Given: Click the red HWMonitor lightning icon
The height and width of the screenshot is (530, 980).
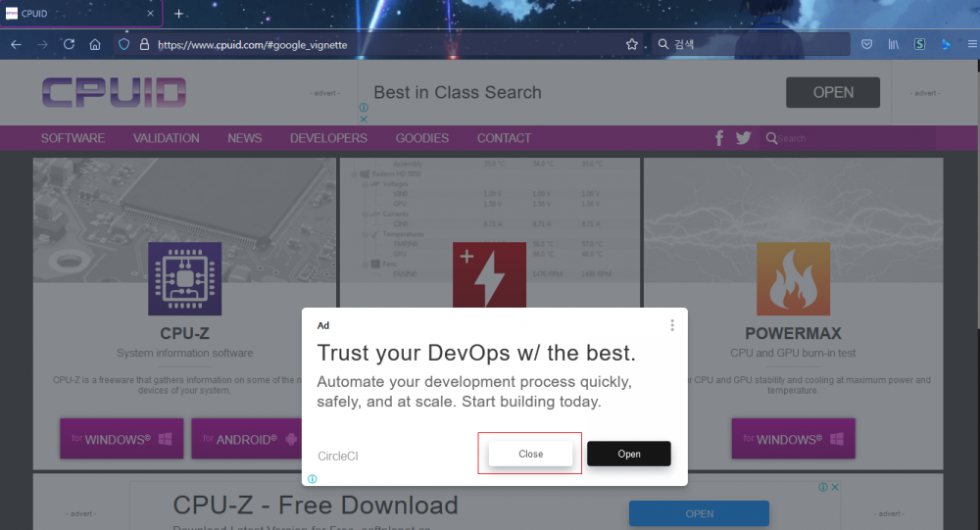Looking at the screenshot, I should [x=489, y=275].
